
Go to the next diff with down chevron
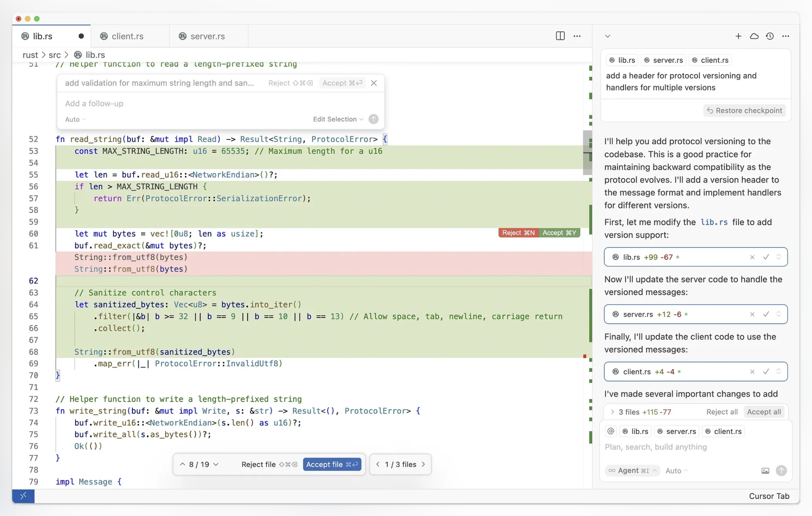[x=216, y=464]
